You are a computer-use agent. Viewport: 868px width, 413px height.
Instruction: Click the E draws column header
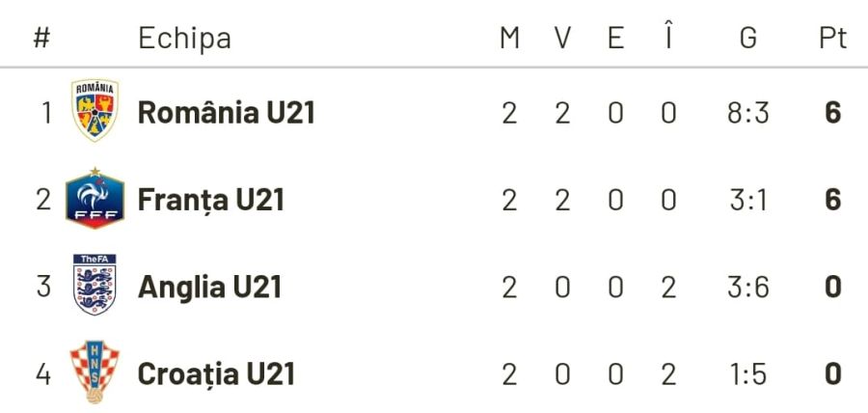click(x=615, y=38)
